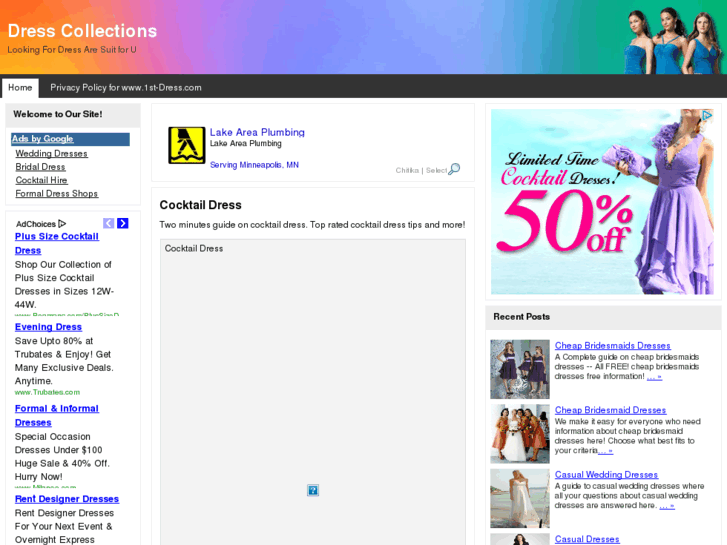Click the yellow pages walking fingers icon
The image size is (727, 545).
coord(186,145)
